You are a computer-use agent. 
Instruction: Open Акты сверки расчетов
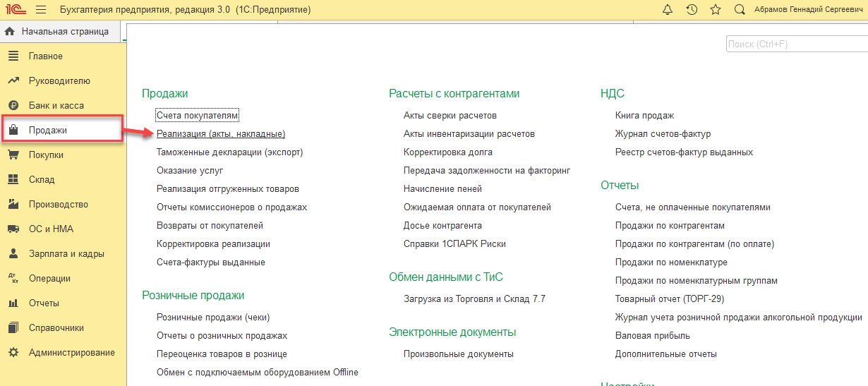pyautogui.click(x=450, y=115)
